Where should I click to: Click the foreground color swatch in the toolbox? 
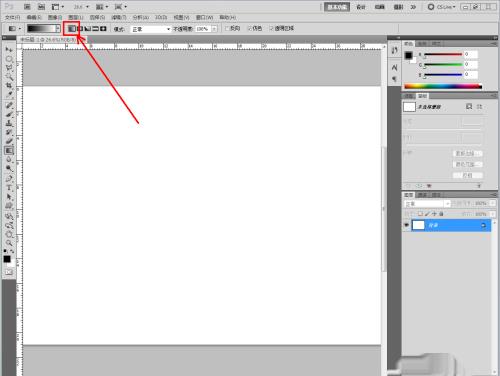(x=7, y=259)
